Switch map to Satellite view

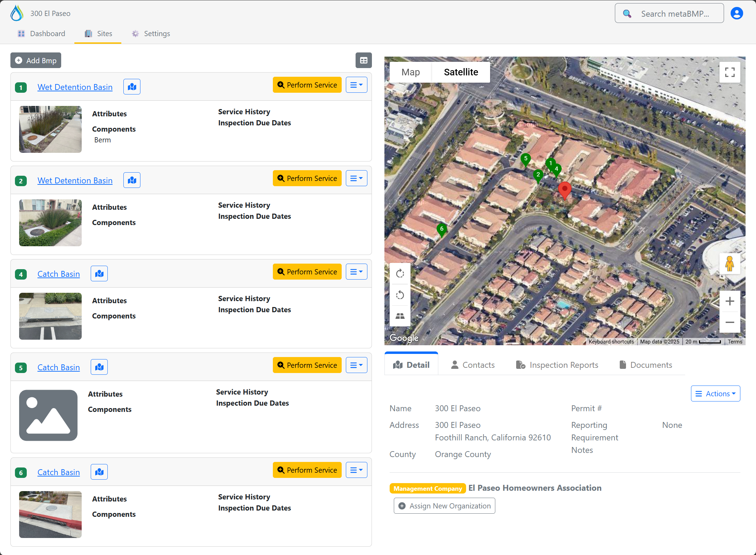[x=461, y=72]
